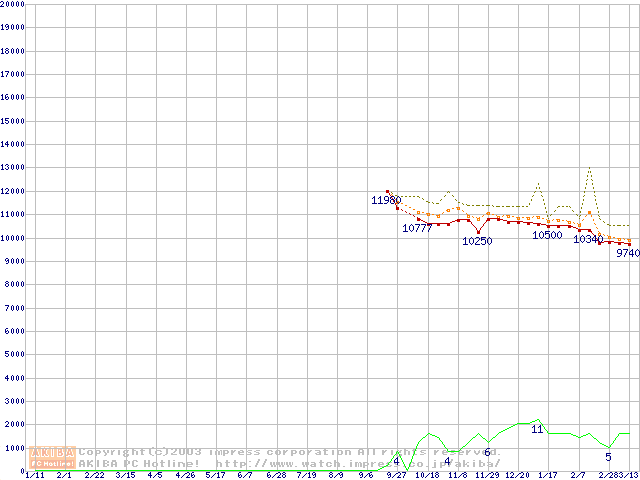640x480 pixels.
Task: Select the 11980 starting price label
Action: click(386, 200)
